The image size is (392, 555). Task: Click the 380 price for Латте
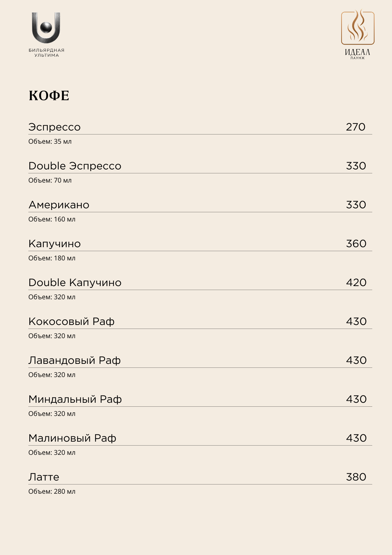pos(356,477)
